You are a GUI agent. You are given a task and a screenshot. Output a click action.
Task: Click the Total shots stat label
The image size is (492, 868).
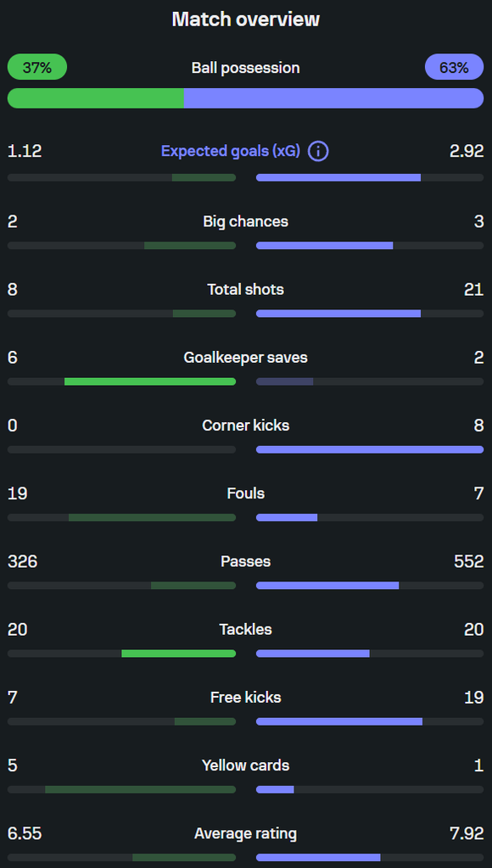(x=246, y=289)
